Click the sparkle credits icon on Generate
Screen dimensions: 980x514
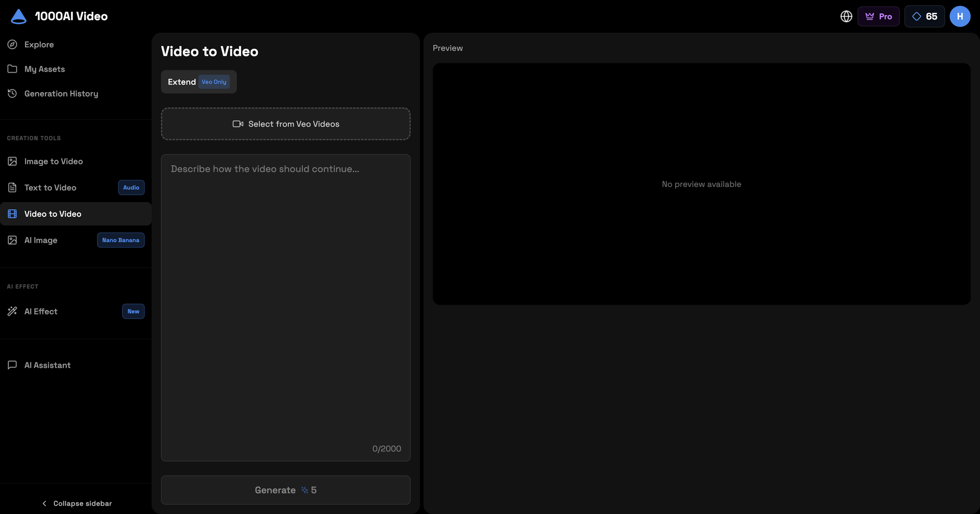[305, 490]
